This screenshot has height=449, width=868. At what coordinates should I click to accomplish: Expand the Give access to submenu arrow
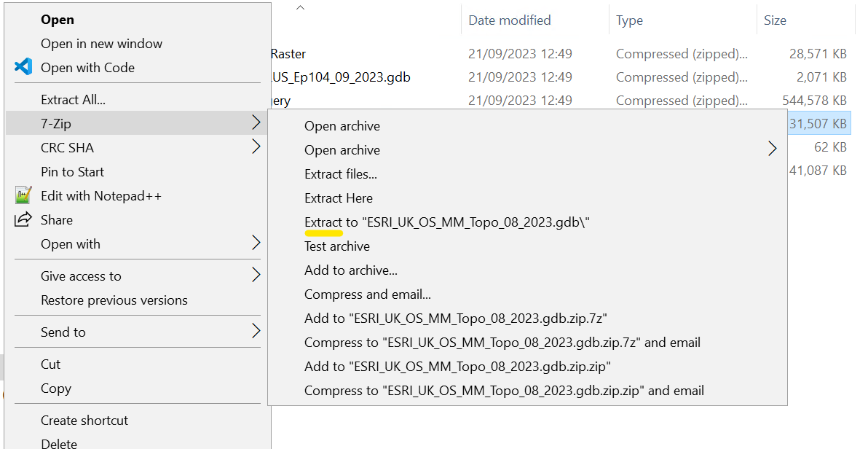(256, 276)
